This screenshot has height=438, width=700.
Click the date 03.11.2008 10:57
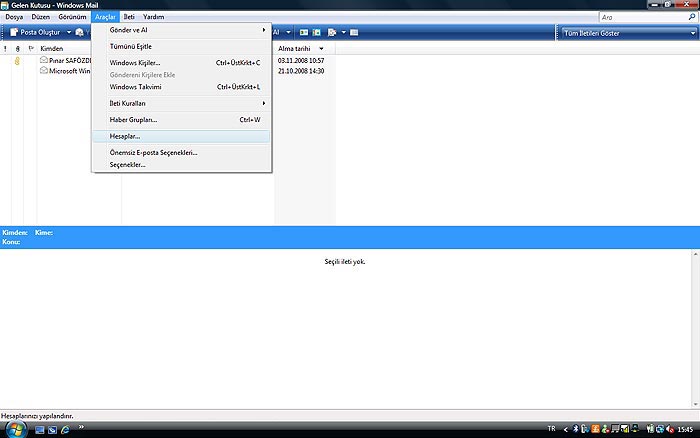pos(301,60)
